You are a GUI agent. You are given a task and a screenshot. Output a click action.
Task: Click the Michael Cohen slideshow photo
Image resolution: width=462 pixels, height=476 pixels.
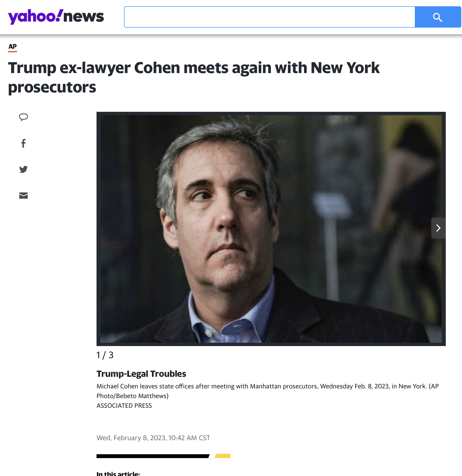pos(271,229)
